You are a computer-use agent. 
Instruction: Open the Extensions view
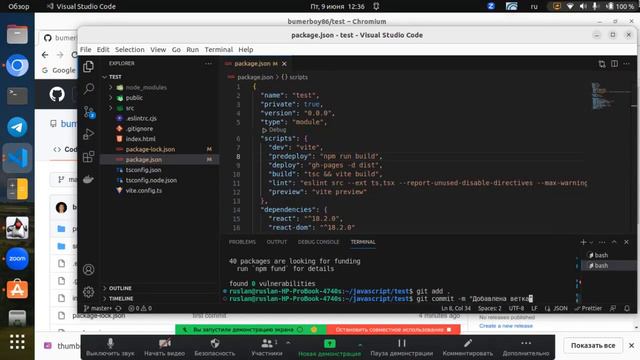(89, 156)
